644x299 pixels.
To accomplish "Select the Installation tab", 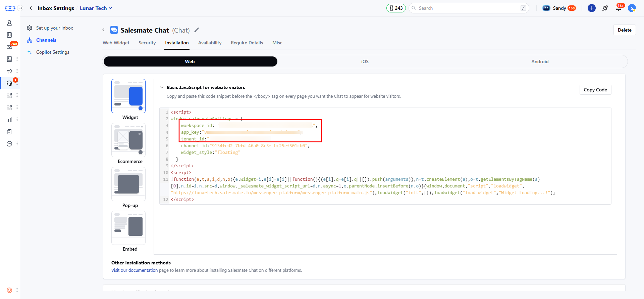I will [x=177, y=43].
